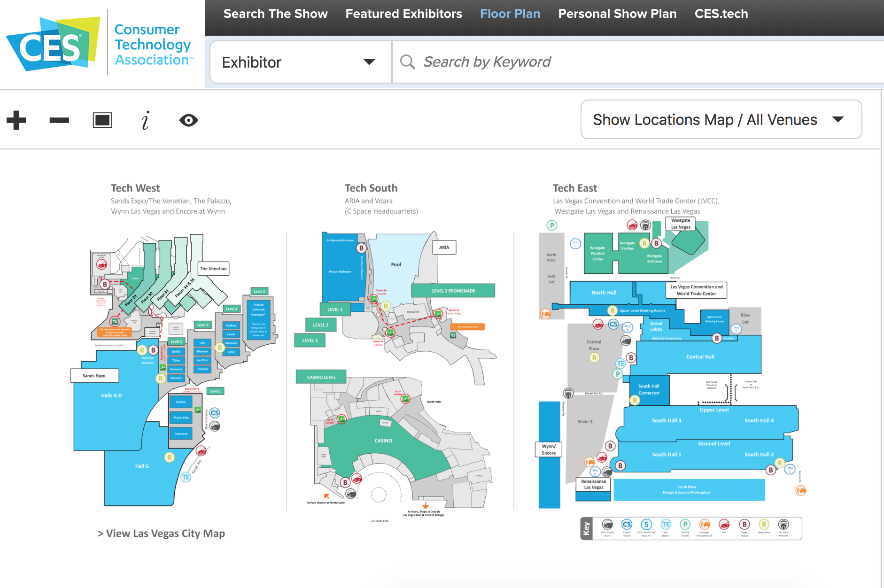The width and height of the screenshot is (884, 588).
Task: Select the Floor Plan tab
Action: [x=510, y=14]
